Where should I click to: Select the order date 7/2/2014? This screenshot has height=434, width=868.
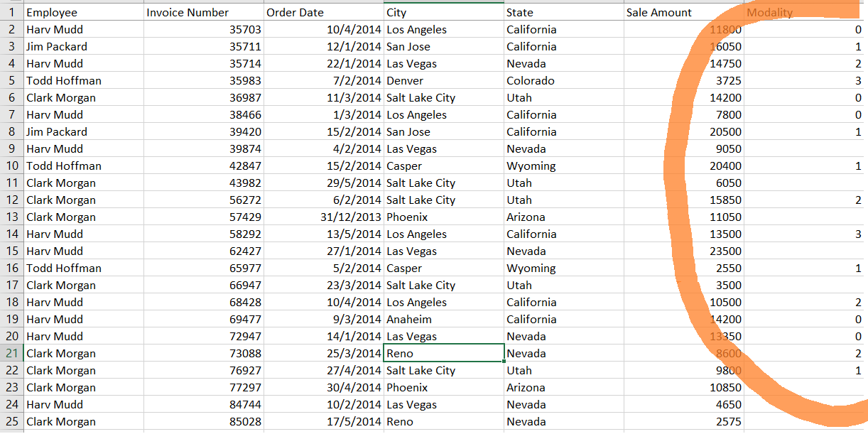tap(323, 80)
